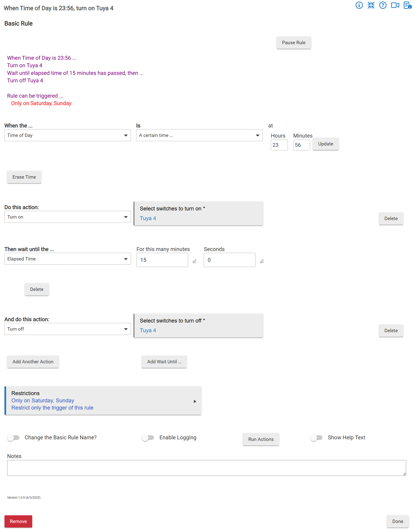Open the Time of Day dropdown
414x532 pixels.
point(68,135)
